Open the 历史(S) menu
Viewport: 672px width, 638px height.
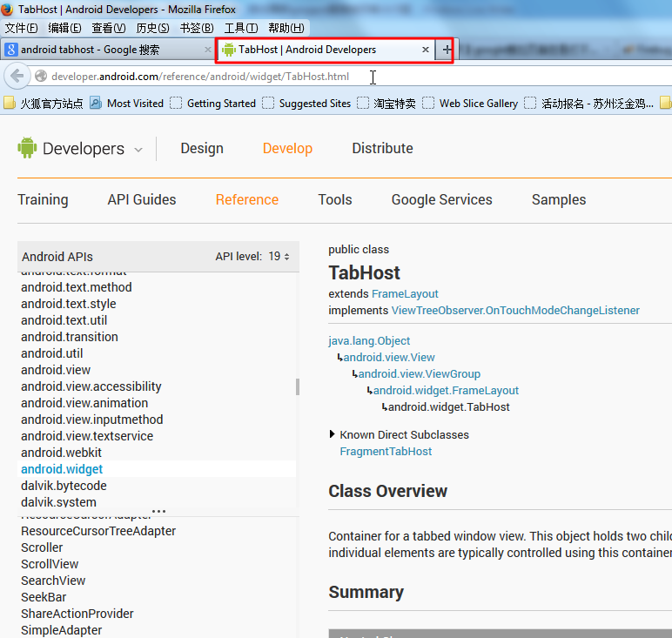tap(152, 28)
